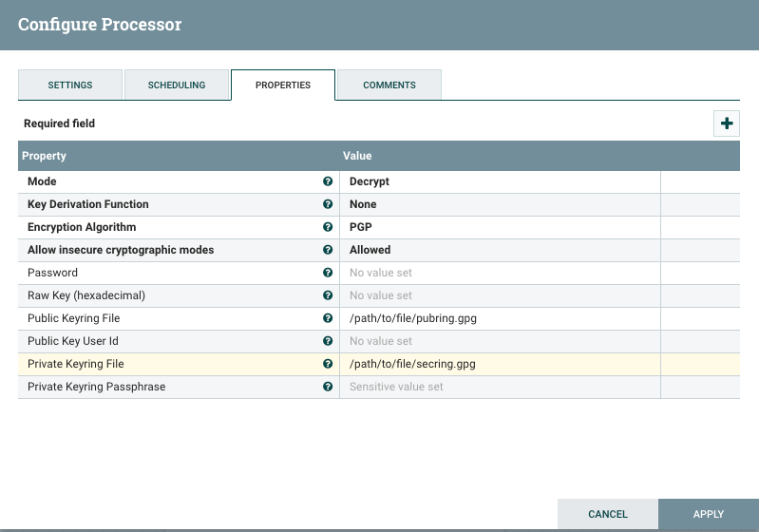Viewport: 759px width, 532px height.
Task: Switch to the Settings tab
Action: click(70, 85)
